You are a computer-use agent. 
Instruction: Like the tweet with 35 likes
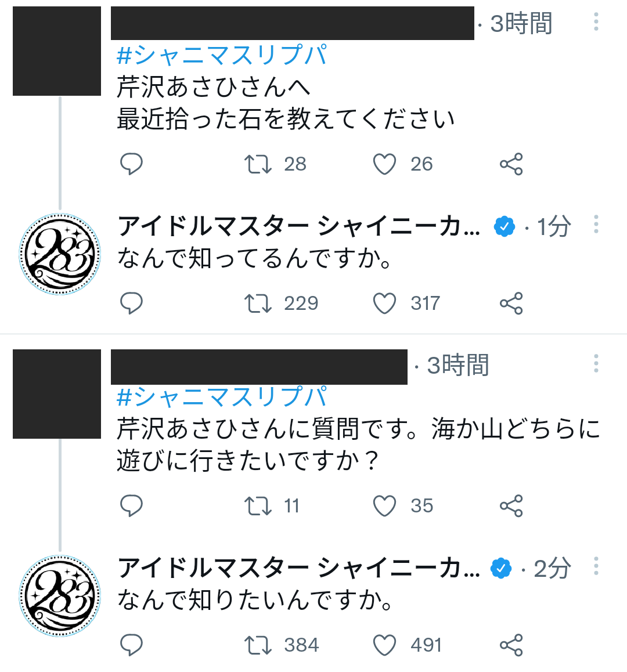click(384, 506)
